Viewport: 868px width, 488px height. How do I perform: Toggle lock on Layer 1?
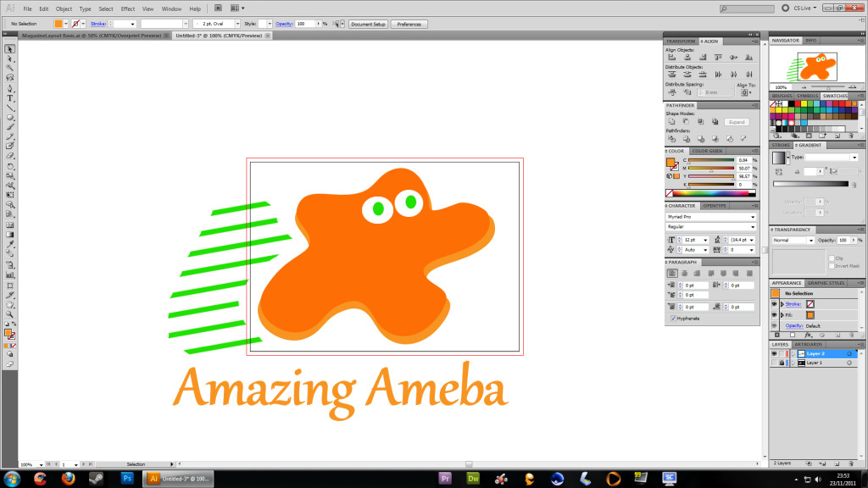782,363
